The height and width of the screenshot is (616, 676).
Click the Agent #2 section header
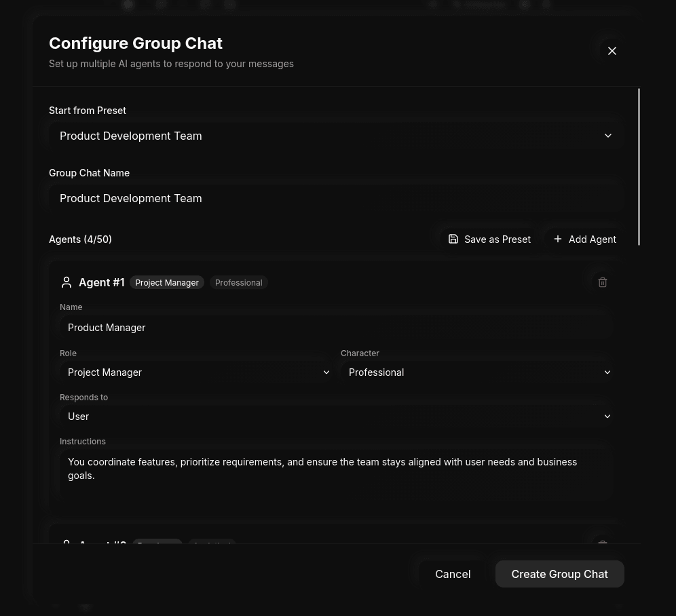pos(102,545)
